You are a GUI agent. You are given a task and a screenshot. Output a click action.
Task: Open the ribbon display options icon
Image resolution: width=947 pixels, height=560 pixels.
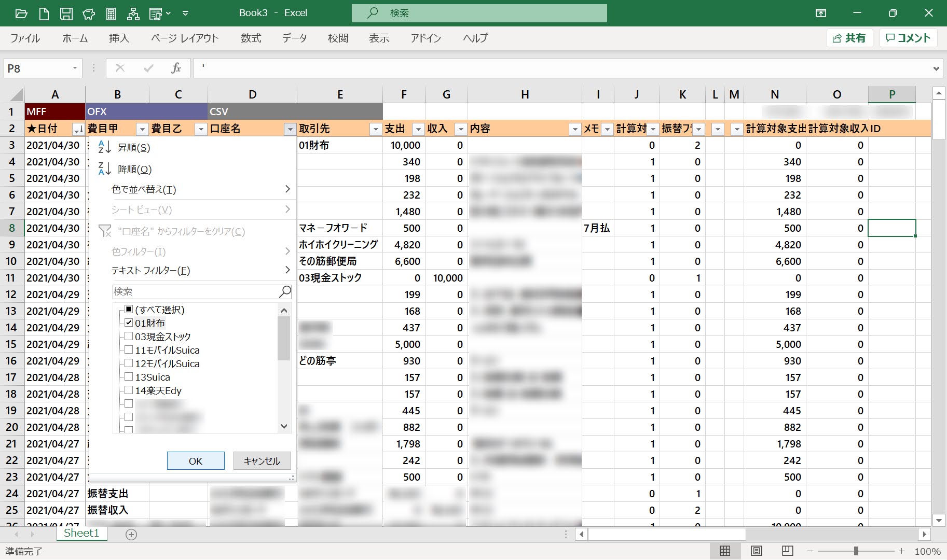click(x=821, y=13)
